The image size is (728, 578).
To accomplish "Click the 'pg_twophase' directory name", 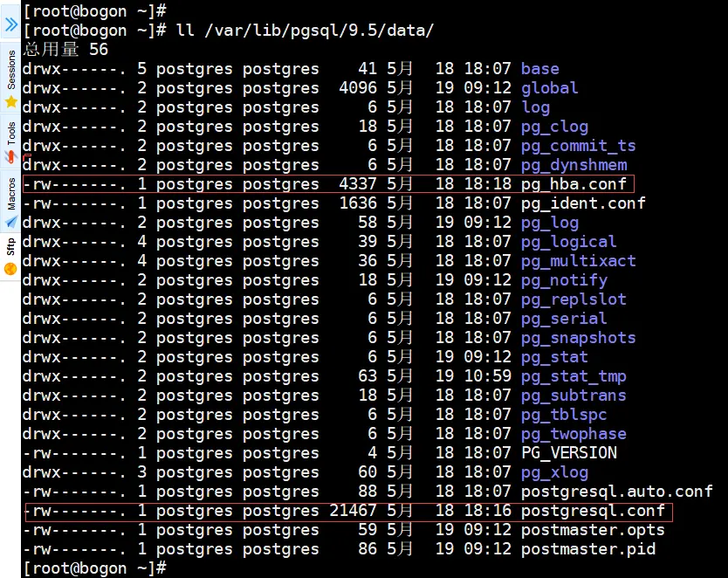I will pyautogui.click(x=573, y=434).
